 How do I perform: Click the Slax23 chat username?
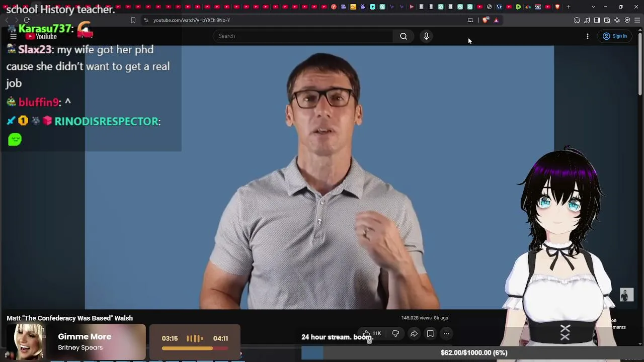pos(35,50)
